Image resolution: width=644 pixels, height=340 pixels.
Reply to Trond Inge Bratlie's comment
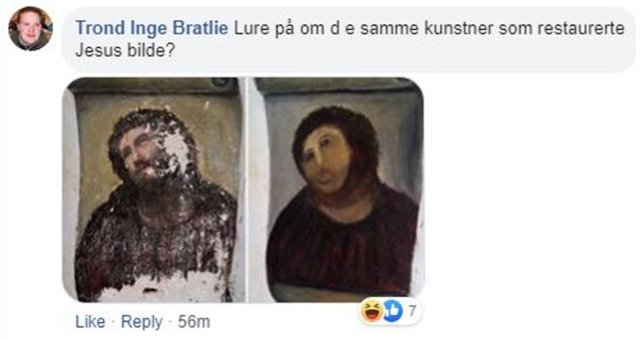click(142, 322)
